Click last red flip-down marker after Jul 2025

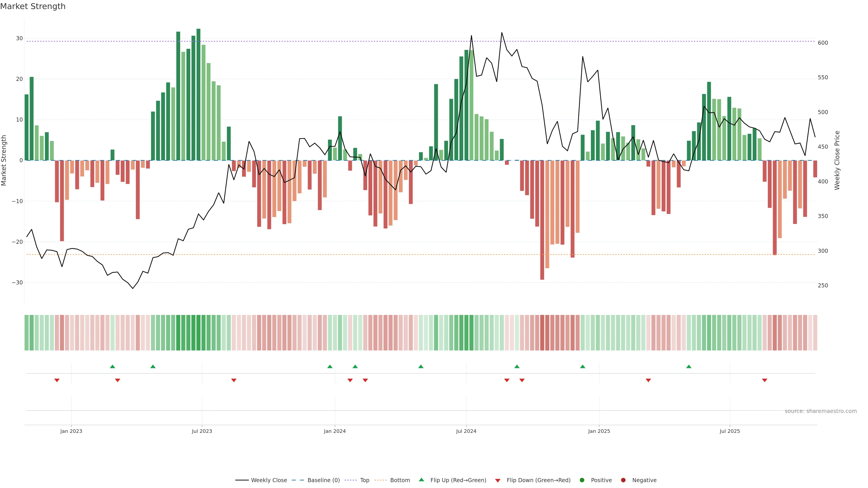point(764,380)
